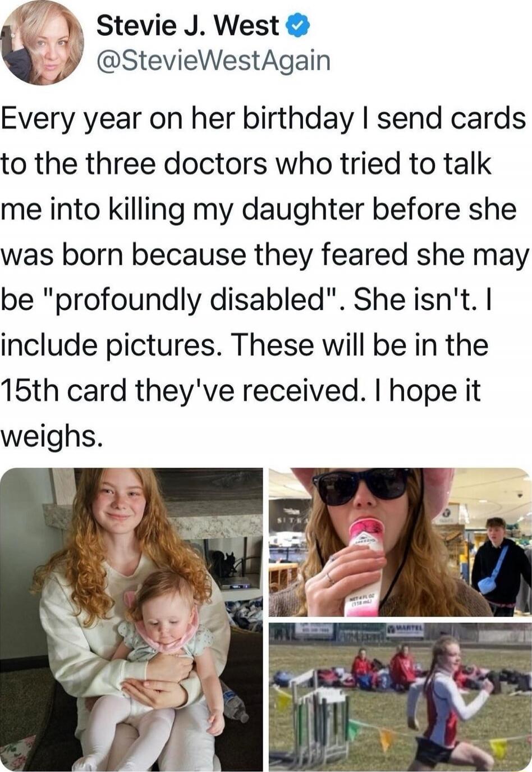Select the tweet text body
This screenshot has width=532, height=772.
pyautogui.click(x=265, y=277)
